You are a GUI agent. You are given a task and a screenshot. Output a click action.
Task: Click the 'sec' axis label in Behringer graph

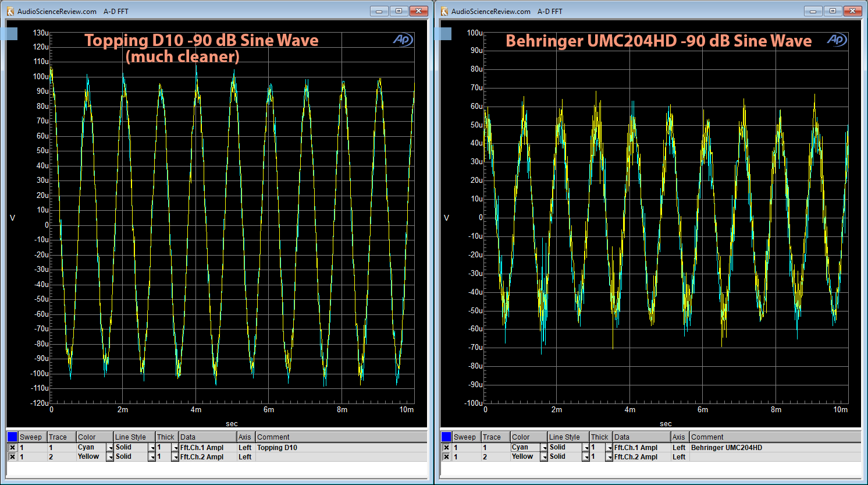(666, 424)
